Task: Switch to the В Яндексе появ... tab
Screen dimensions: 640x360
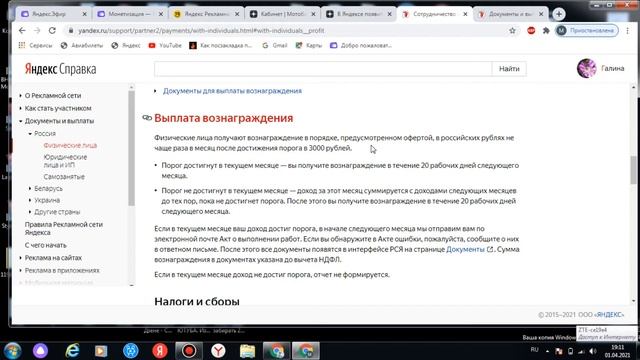Action: [x=358, y=14]
